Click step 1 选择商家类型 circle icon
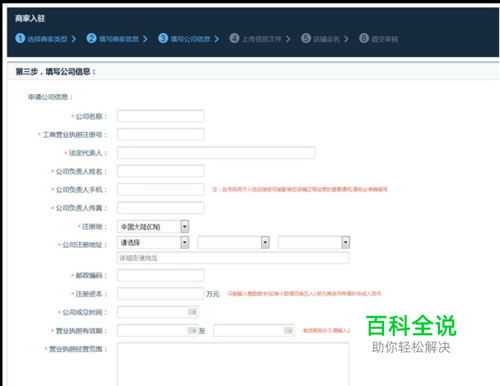 point(20,38)
